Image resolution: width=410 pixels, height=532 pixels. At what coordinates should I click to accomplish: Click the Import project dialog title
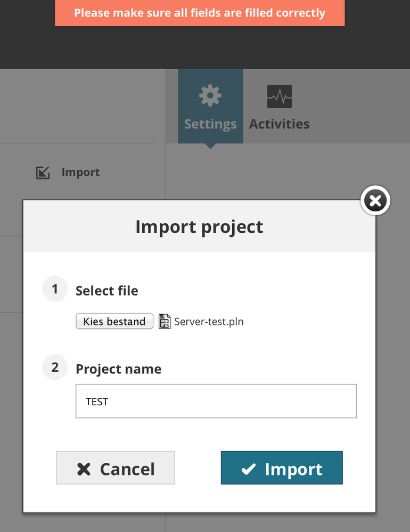[x=199, y=226]
